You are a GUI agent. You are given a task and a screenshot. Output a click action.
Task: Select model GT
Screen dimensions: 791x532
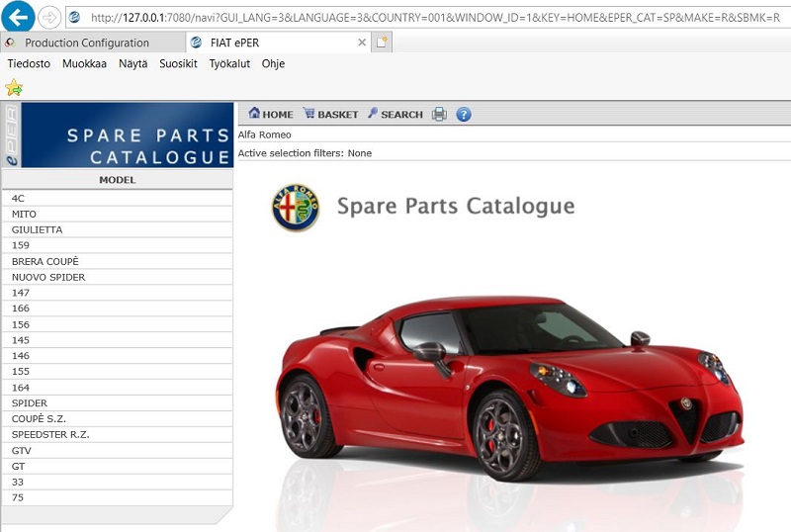(117, 467)
